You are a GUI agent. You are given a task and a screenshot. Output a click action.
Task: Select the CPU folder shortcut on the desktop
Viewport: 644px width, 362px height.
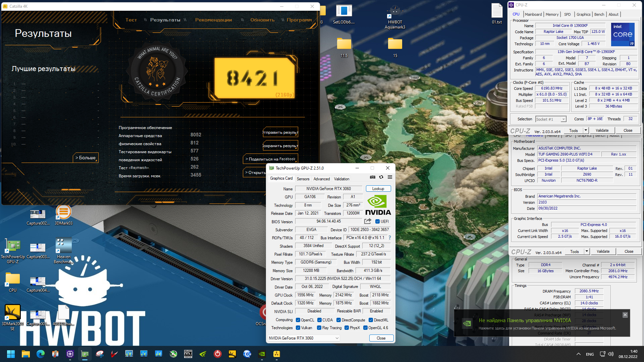pyautogui.click(x=13, y=283)
